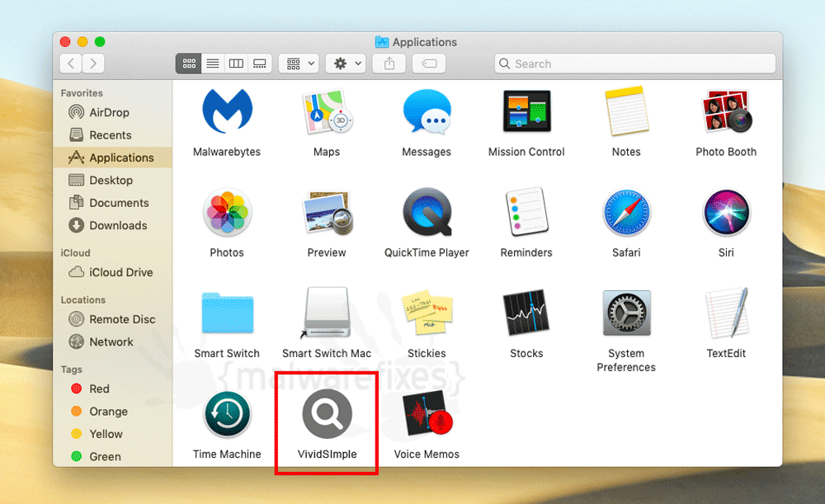This screenshot has height=504, width=825.
Task: Open Recents in the sidebar
Action: (x=112, y=135)
